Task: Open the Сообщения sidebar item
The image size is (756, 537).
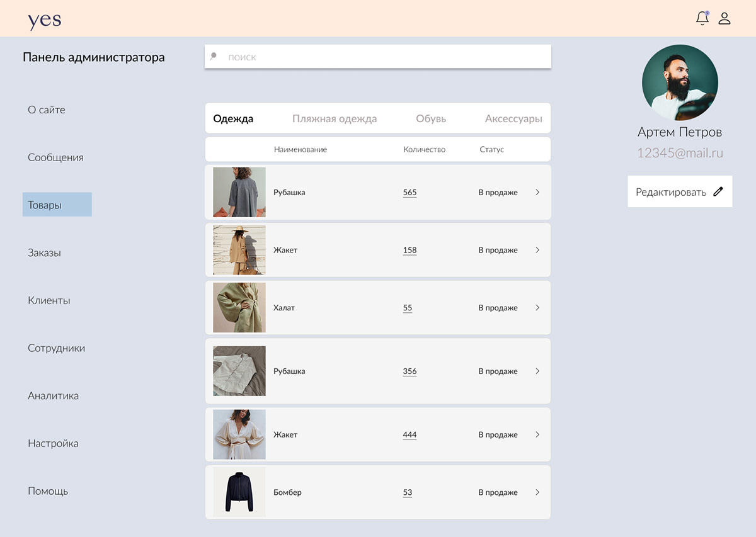Action: point(55,157)
